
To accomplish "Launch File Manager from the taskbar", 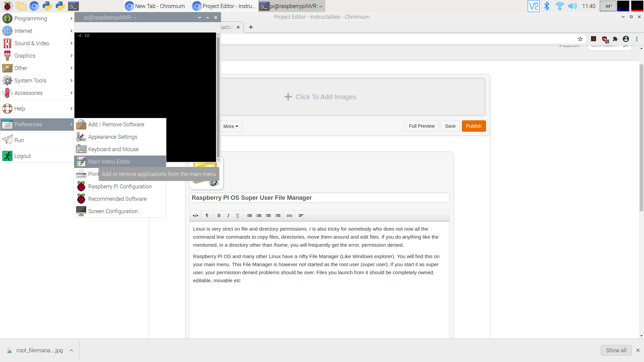I will 21,6.
